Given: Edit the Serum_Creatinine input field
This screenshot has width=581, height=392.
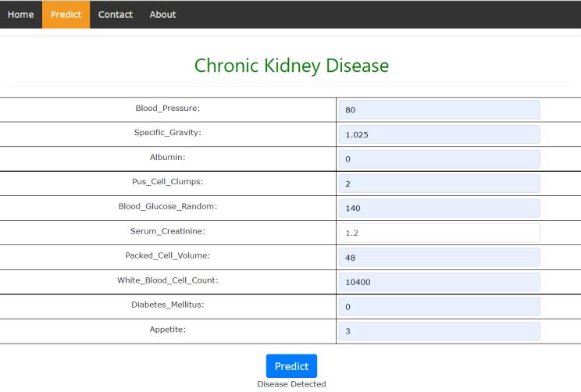Looking at the screenshot, I should point(439,233).
